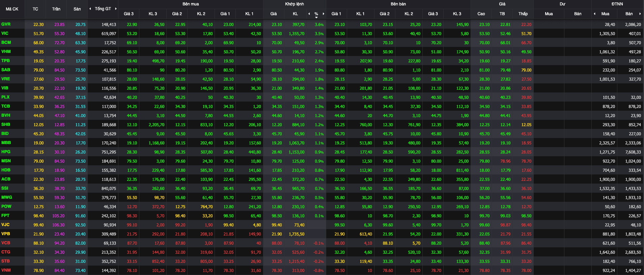Click right arrow after % column header
Image resolution: width=644 pixels, height=275 pixels.
coord(323,14)
